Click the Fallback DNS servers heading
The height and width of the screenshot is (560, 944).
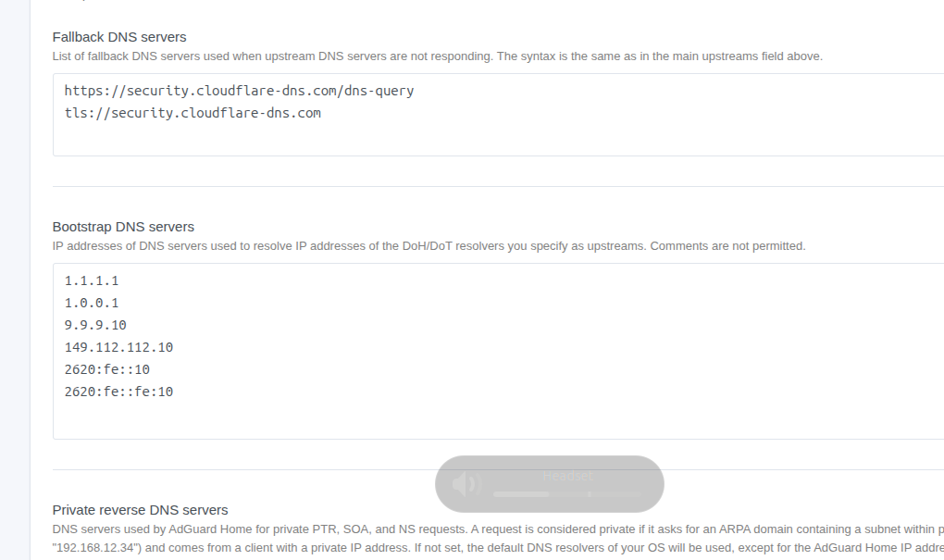119,37
